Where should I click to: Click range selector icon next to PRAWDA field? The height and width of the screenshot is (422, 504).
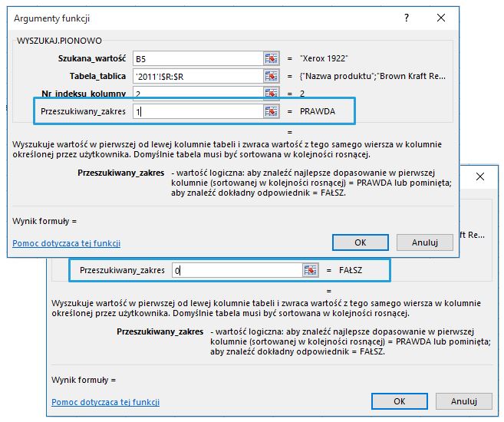[x=271, y=112]
